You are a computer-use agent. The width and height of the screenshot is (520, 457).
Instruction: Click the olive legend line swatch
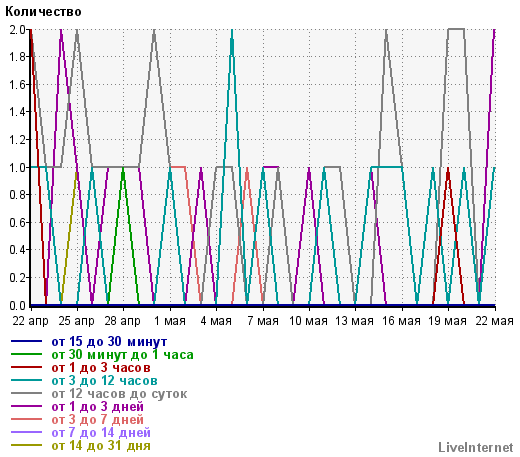pyautogui.click(x=26, y=445)
